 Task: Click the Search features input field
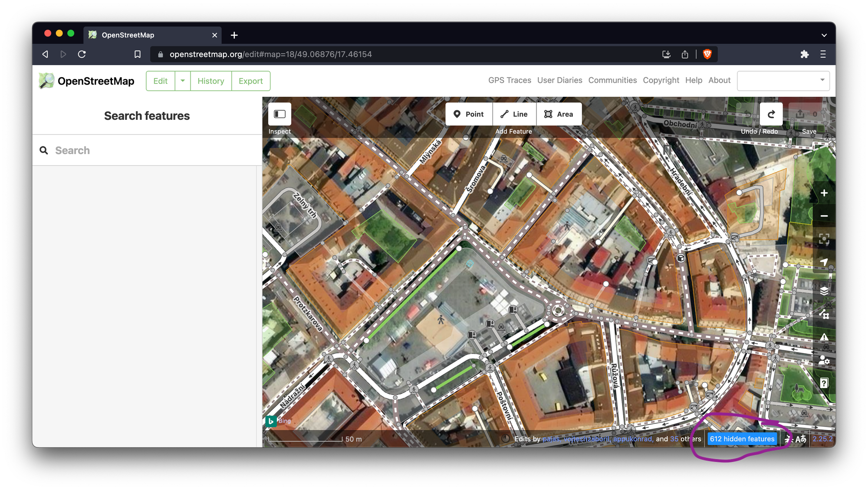click(147, 150)
